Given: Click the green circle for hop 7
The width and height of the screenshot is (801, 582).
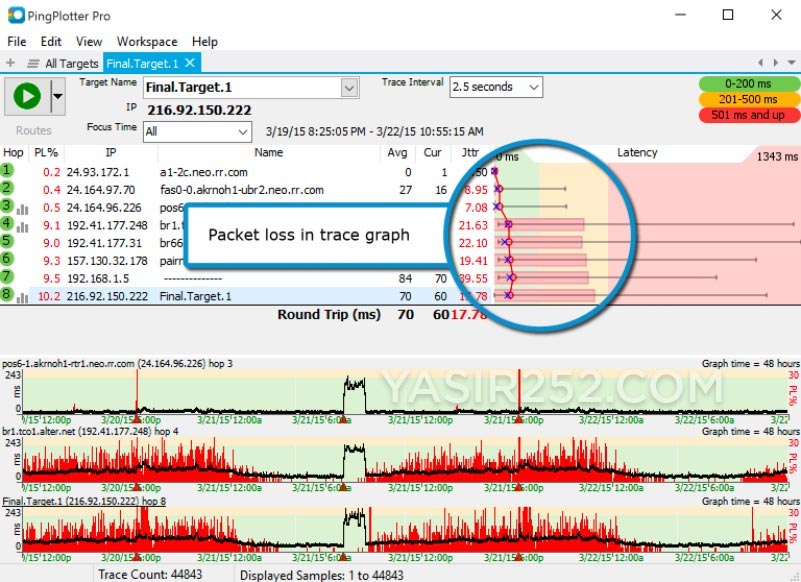Looking at the screenshot, I should (x=9, y=274).
